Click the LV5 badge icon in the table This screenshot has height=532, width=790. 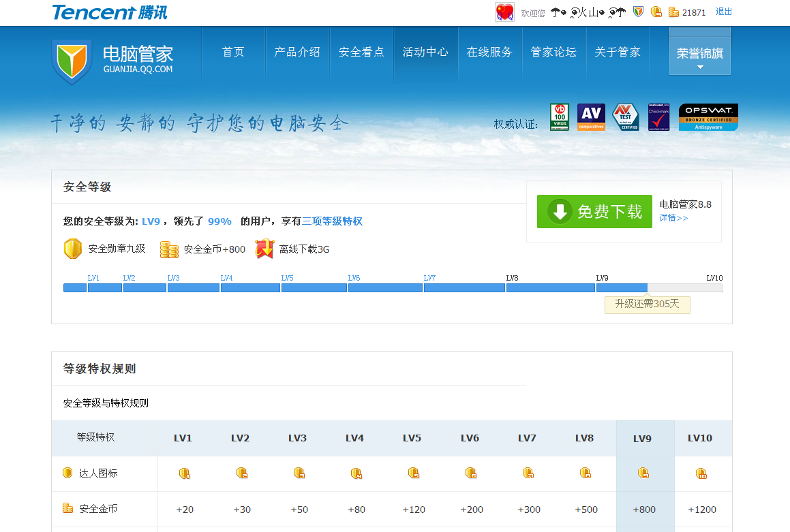click(414, 473)
